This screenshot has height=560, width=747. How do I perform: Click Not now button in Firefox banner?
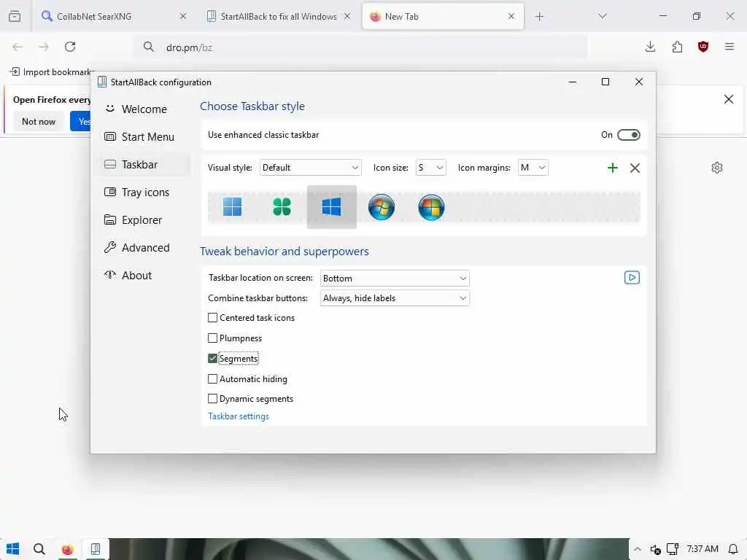pos(39,122)
